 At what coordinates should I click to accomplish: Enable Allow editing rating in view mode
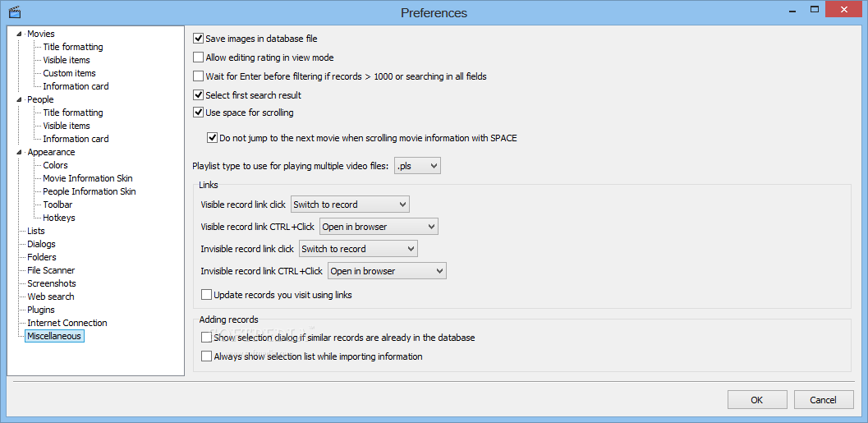point(198,57)
